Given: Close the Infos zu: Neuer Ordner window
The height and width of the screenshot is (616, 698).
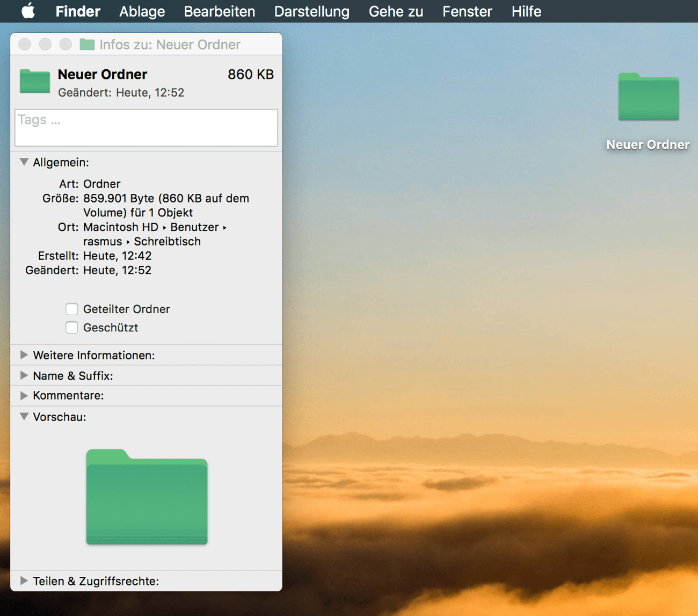Looking at the screenshot, I should [x=25, y=45].
